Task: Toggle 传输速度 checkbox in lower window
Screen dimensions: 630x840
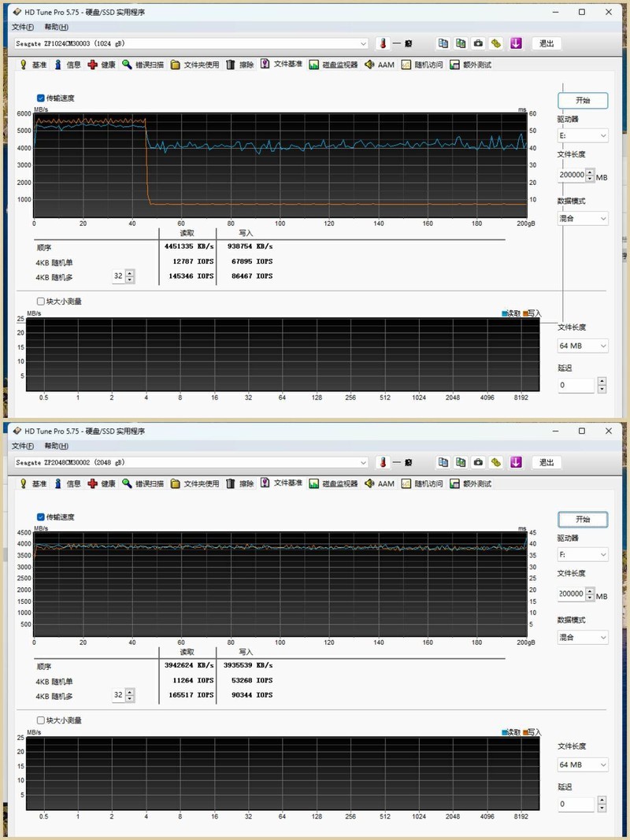Action: point(41,517)
